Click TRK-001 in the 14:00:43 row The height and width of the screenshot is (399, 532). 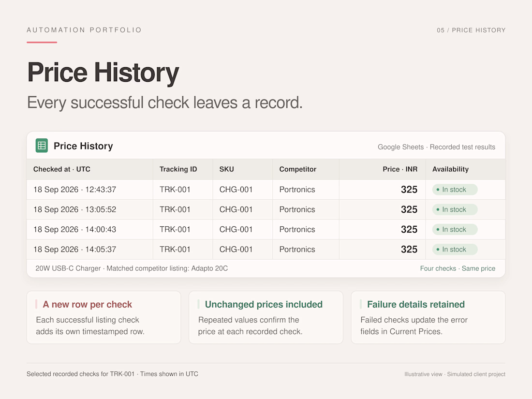[x=175, y=229]
